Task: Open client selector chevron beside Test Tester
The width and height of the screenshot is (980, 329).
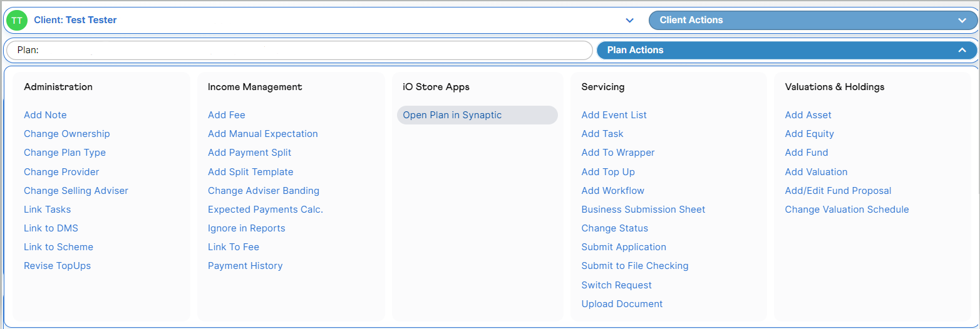Action: click(630, 21)
